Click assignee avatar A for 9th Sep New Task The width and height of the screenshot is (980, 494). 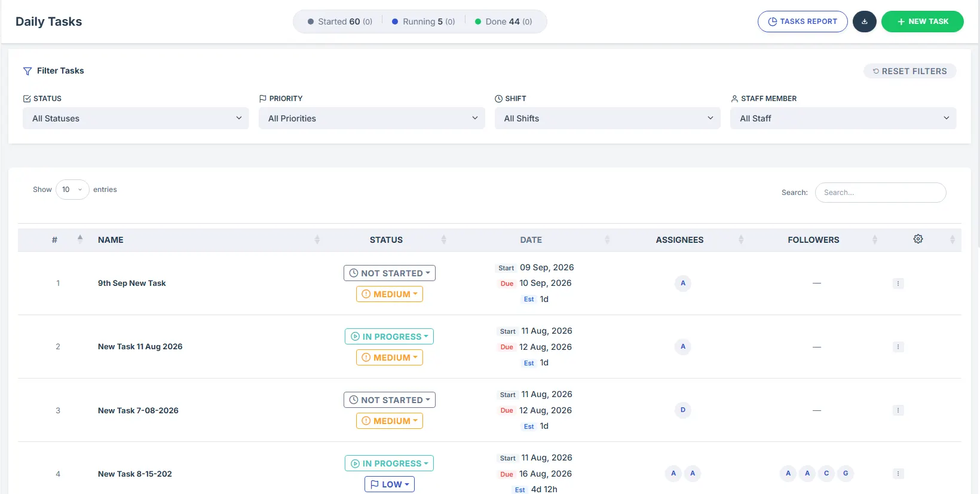[683, 283]
